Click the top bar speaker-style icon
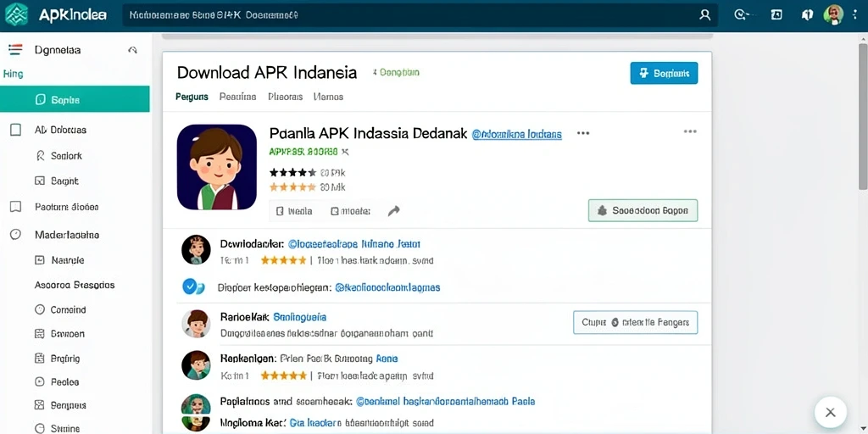This screenshot has height=434, width=868. coord(807,15)
